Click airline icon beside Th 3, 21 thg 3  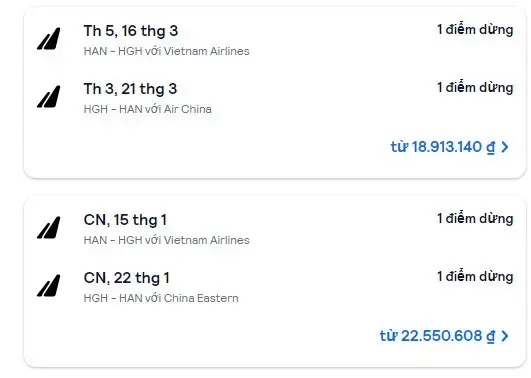point(49,97)
